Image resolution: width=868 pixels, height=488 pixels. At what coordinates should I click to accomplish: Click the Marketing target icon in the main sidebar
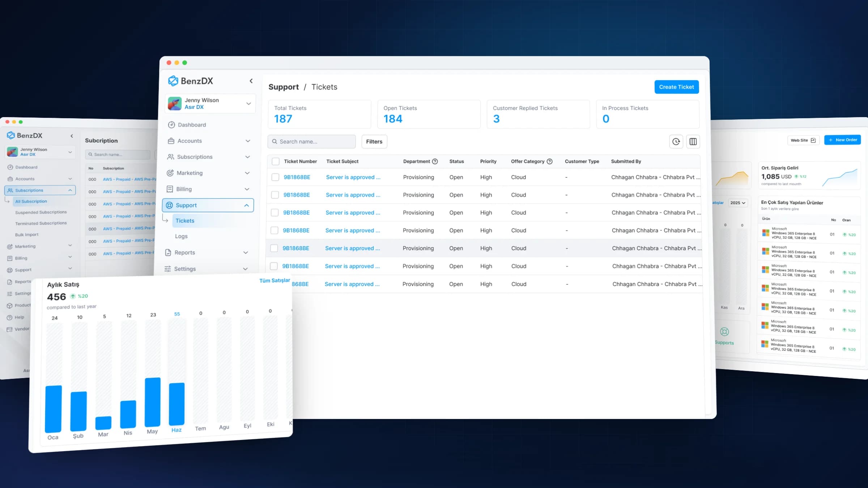pos(170,173)
